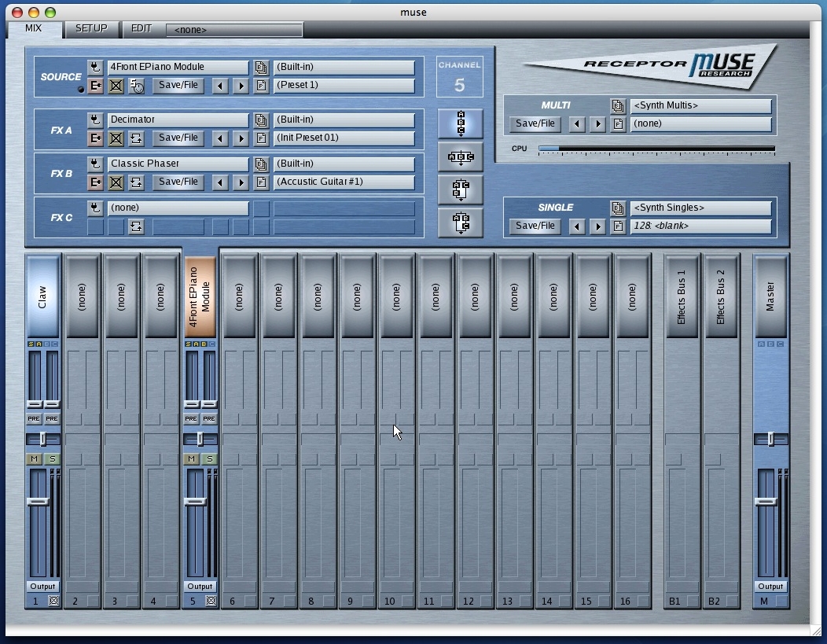Open the (Accustic Guitar #1) preset list
The height and width of the screenshot is (644, 827).
[x=344, y=182]
